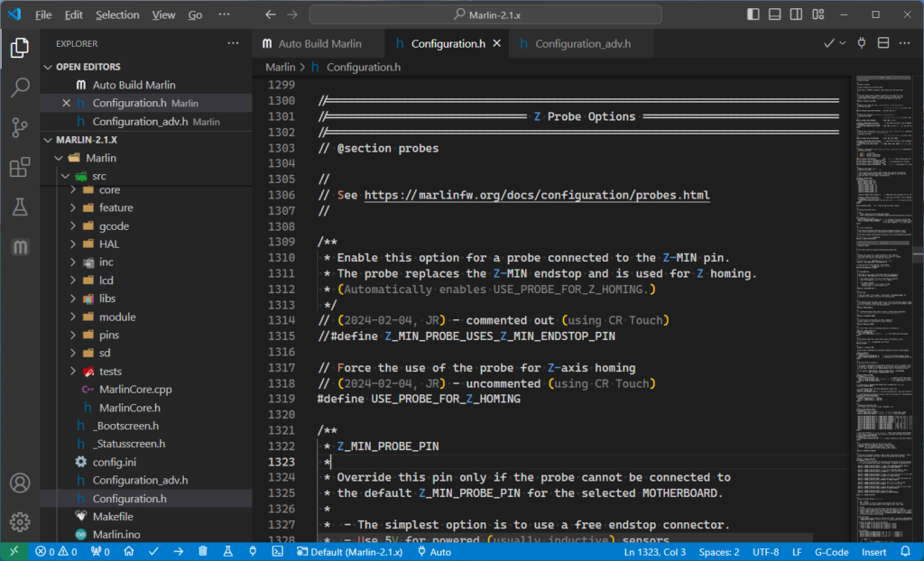Open dropdown arrow next to build checkmark
The image size is (924, 561).
(843, 43)
